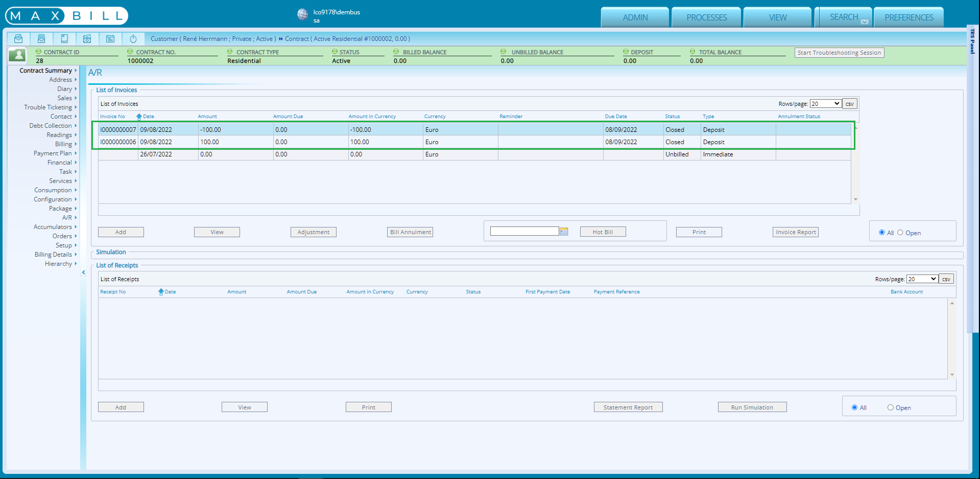Click the Hot Bill date input field

524,231
